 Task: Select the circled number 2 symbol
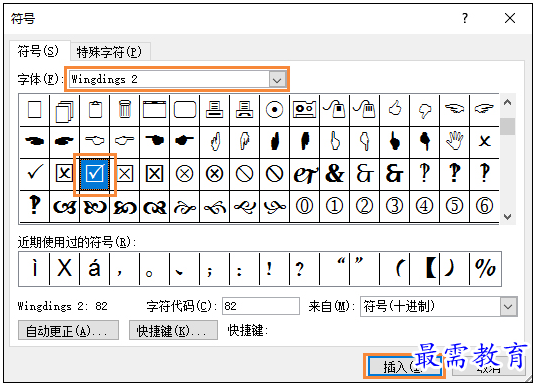tap(365, 206)
